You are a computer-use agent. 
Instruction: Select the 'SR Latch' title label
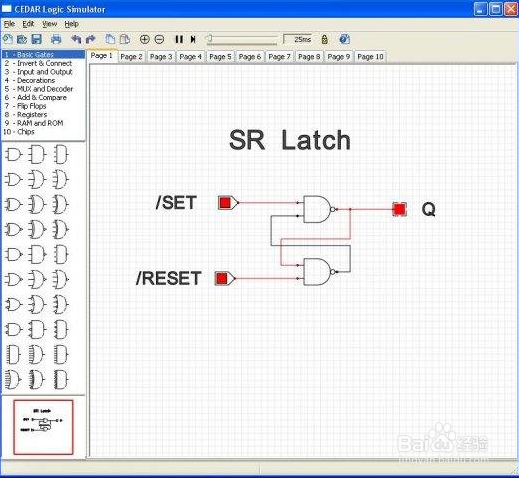(290, 140)
